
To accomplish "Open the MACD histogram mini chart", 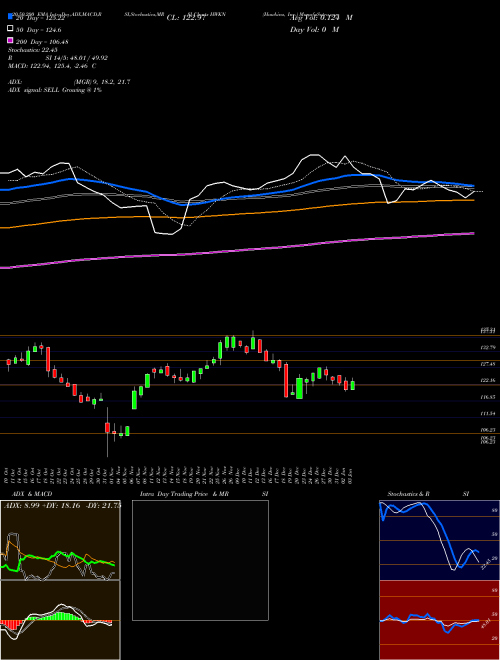I will click(x=60, y=620).
